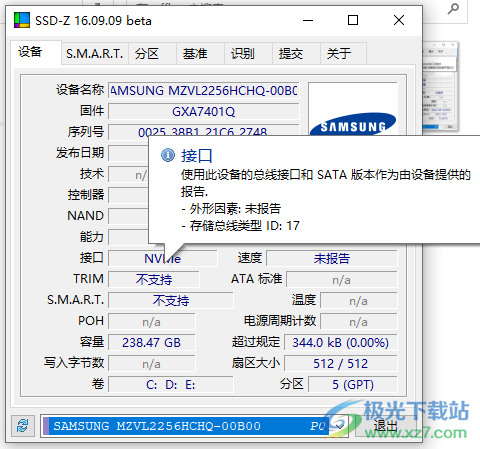Select the SAMSUNG MZVL2256HCHQ-00B00 device combo box

coord(194,426)
